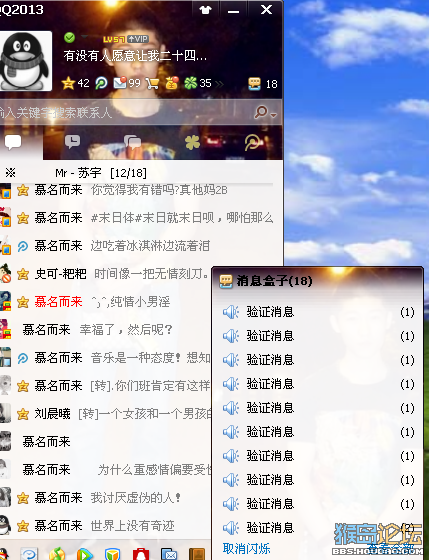This screenshot has width=429, height=560.
Task: Open the PC Manager shield icon
Action: pyautogui.click(x=113, y=555)
